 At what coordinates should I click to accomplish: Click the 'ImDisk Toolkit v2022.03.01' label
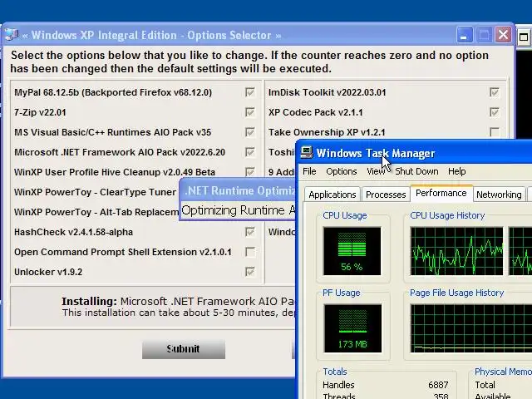(x=327, y=92)
